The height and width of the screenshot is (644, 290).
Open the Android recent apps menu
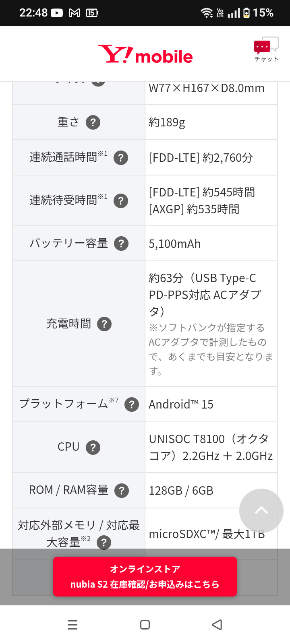[72, 625]
